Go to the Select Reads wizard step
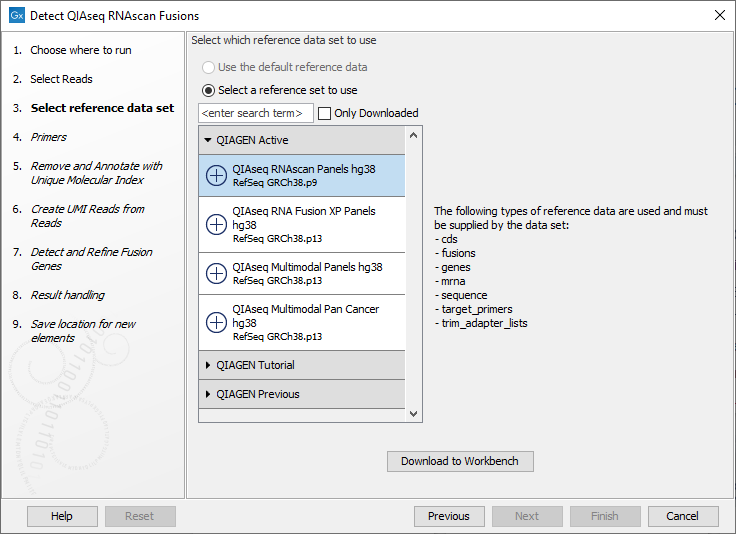Viewport: 736px width, 534px height. click(61, 79)
